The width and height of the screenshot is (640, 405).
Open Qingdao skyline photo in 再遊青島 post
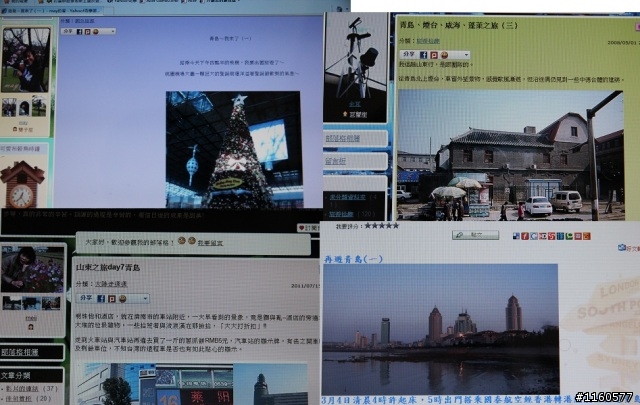[440, 329]
